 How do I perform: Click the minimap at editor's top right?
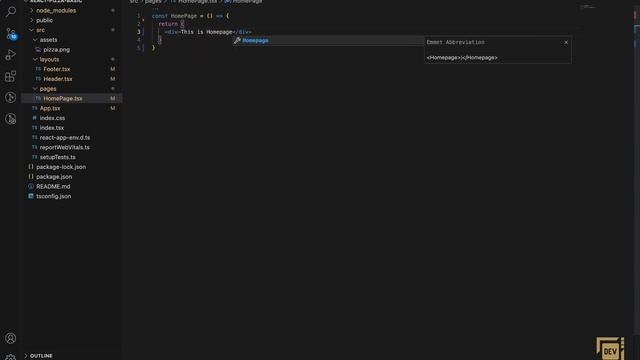588,7
